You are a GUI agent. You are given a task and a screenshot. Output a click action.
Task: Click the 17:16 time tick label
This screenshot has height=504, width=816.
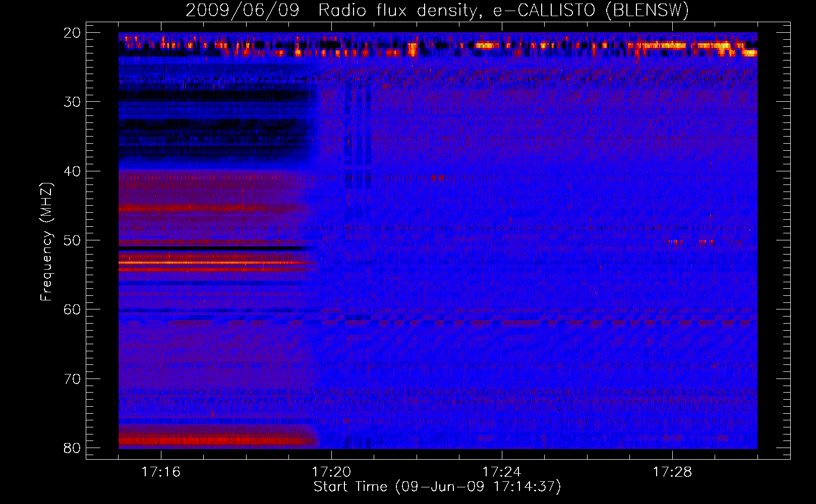point(161,472)
